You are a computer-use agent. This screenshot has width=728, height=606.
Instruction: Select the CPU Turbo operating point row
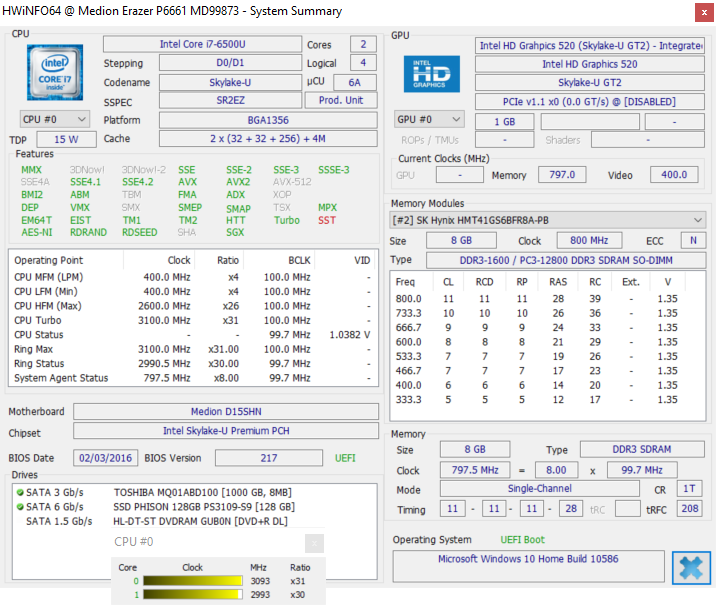[193, 320]
